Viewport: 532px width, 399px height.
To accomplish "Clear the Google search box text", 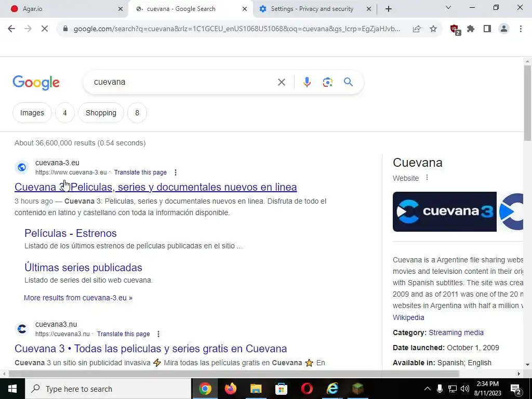I will 281,82.
